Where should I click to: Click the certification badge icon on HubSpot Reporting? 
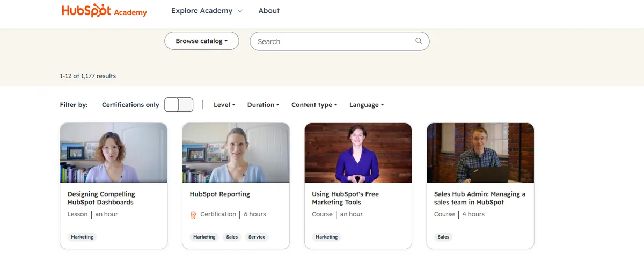pos(194,215)
